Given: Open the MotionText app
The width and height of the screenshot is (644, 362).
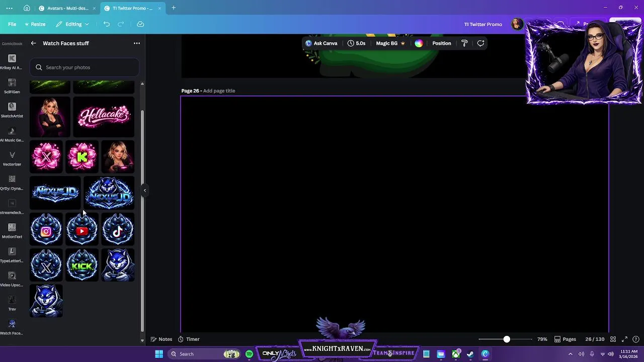Looking at the screenshot, I should click(x=12, y=231).
